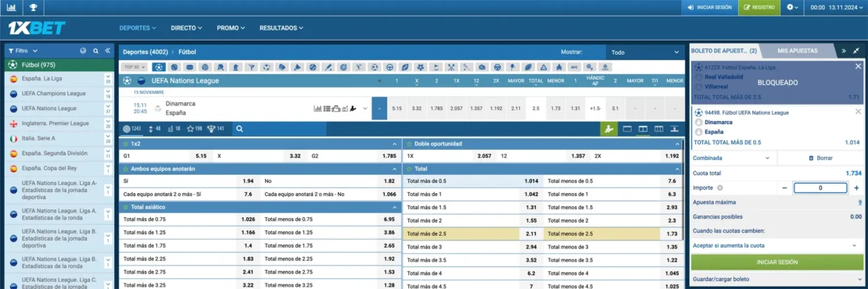
Task: Decrease Importe with minus button
Action: point(784,188)
